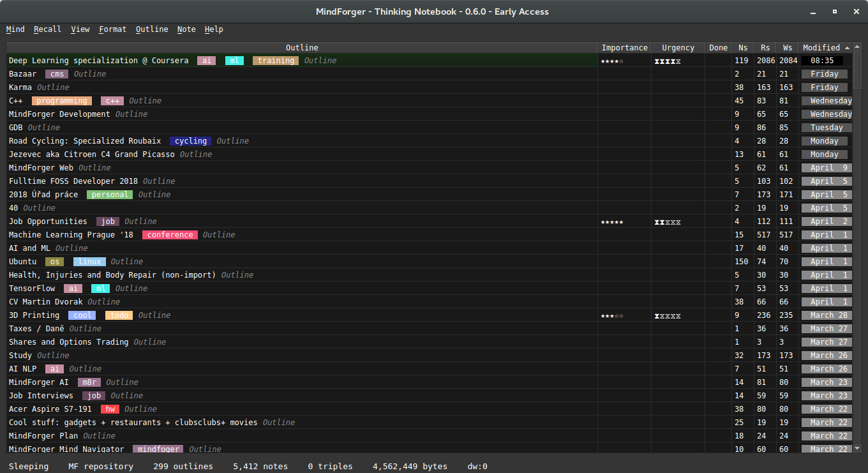This screenshot has width=868, height=473.
Task: Click the Done column header
Action: point(718,48)
